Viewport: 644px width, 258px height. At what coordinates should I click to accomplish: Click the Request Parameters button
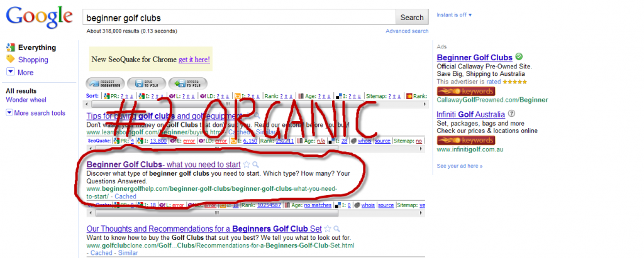pyautogui.click(x=105, y=83)
